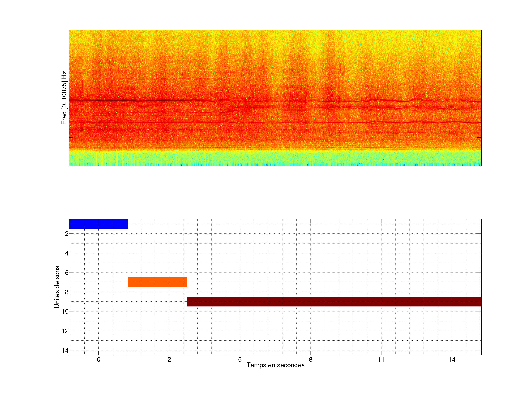532x399 pixels.
Task: Click the y-axis tick label 8
Action: click(x=67, y=292)
